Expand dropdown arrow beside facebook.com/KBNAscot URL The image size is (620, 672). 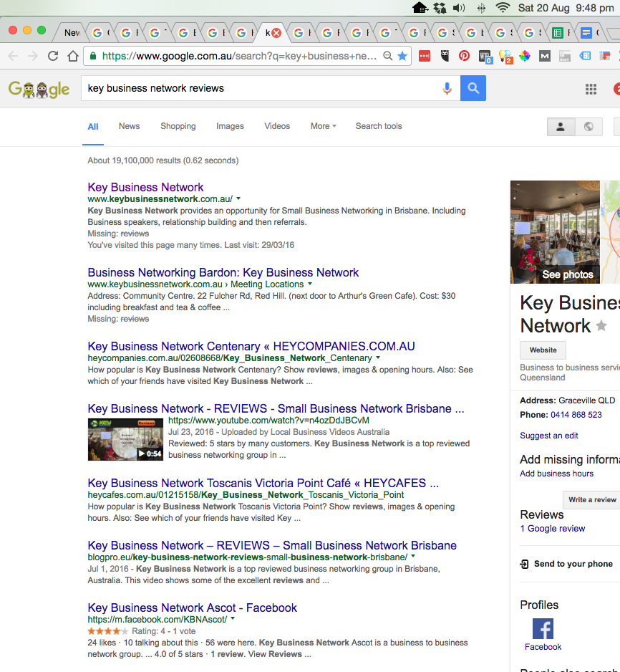[233, 618]
